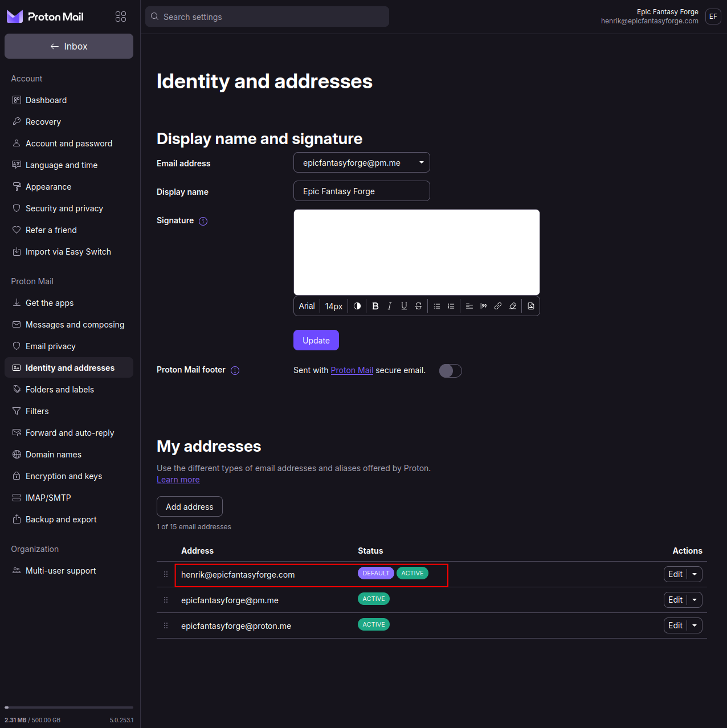
Task: Insert a blockquote in signature
Action: 484,306
